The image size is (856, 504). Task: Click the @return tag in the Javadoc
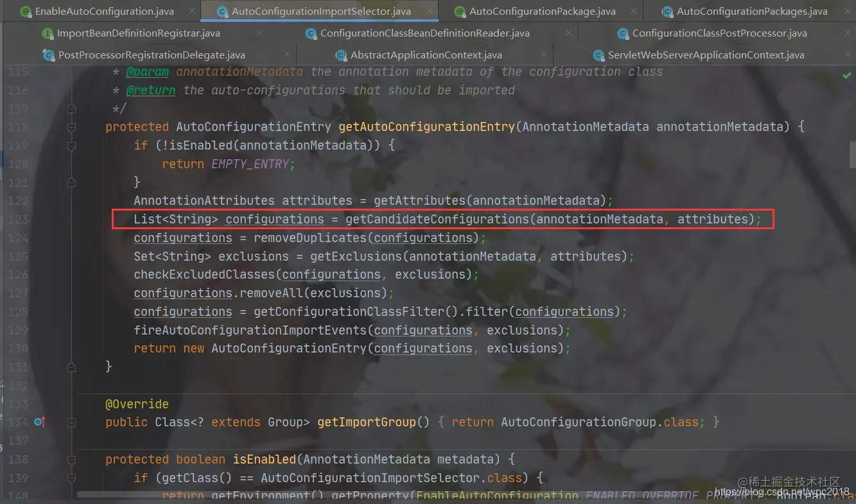click(x=151, y=91)
